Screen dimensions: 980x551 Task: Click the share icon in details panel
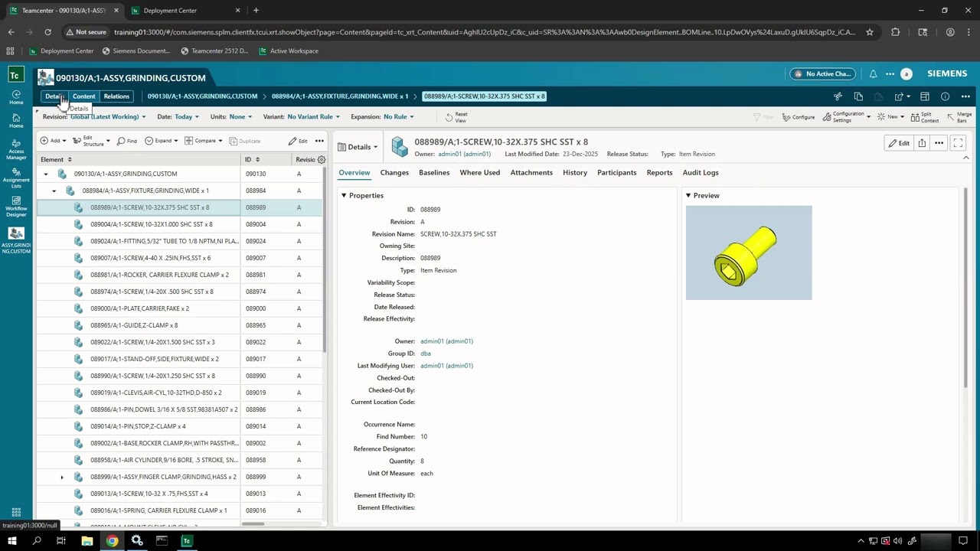point(922,143)
